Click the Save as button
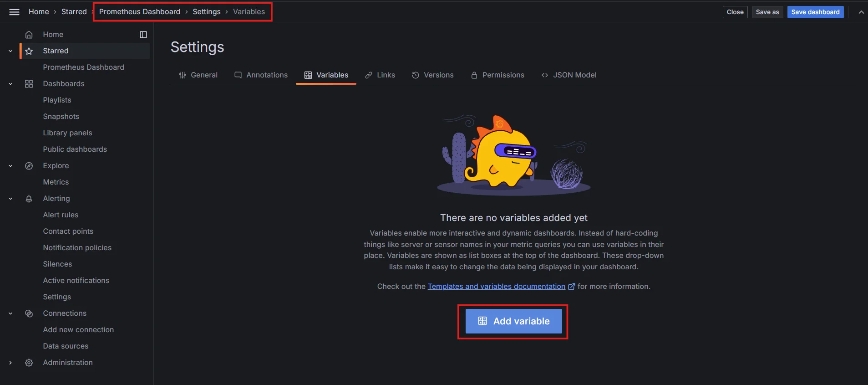 767,12
